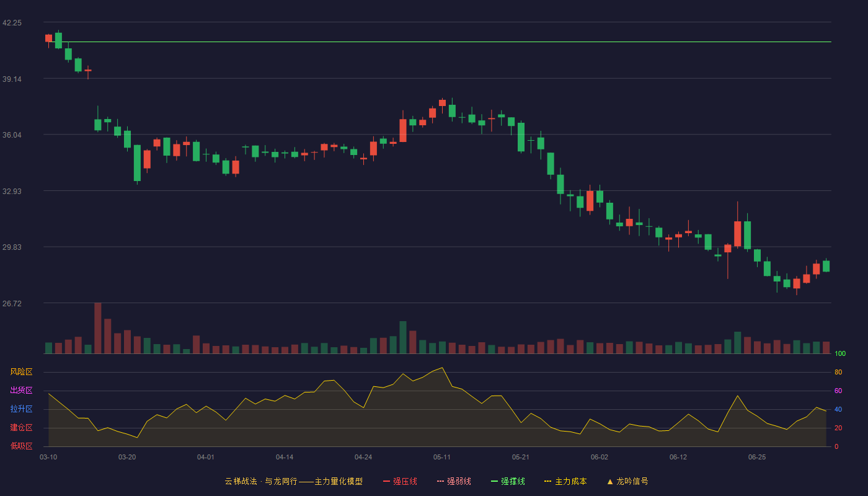
Task: Click the 06-25 date label
Action: pos(757,457)
